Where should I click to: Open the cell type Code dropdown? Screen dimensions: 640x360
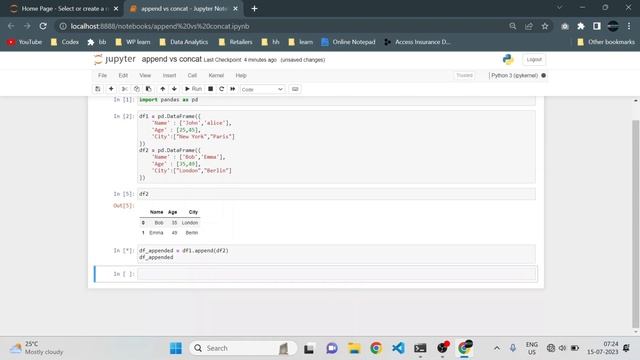262,89
